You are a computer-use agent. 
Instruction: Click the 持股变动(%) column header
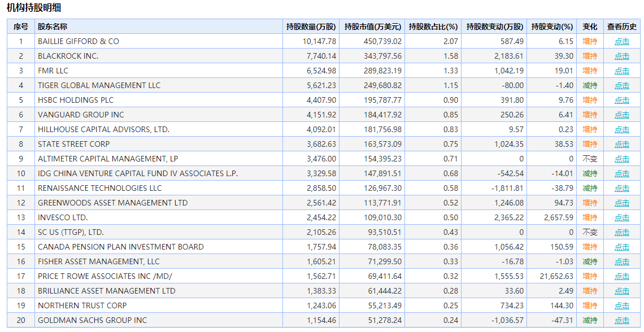click(552, 27)
